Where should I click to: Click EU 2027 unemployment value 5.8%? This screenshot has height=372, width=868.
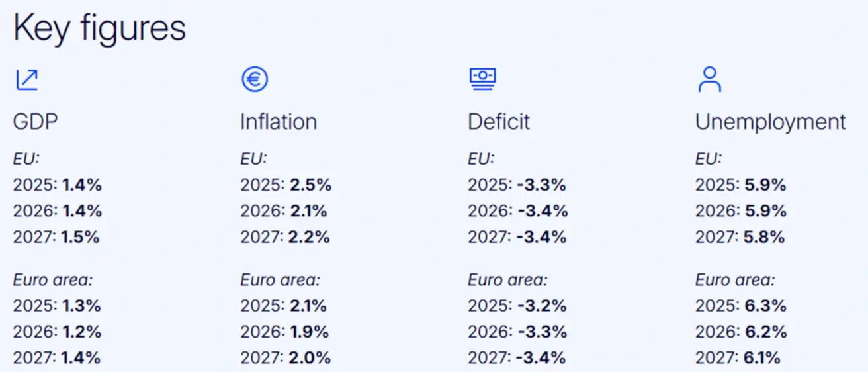[x=765, y=237]
